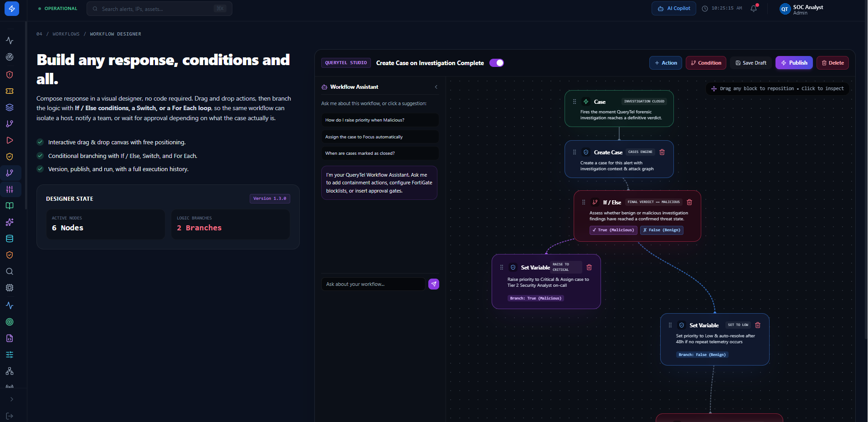
Task: Open the network hierarchy icon in sidebar
Action: [x=10, y=371]
